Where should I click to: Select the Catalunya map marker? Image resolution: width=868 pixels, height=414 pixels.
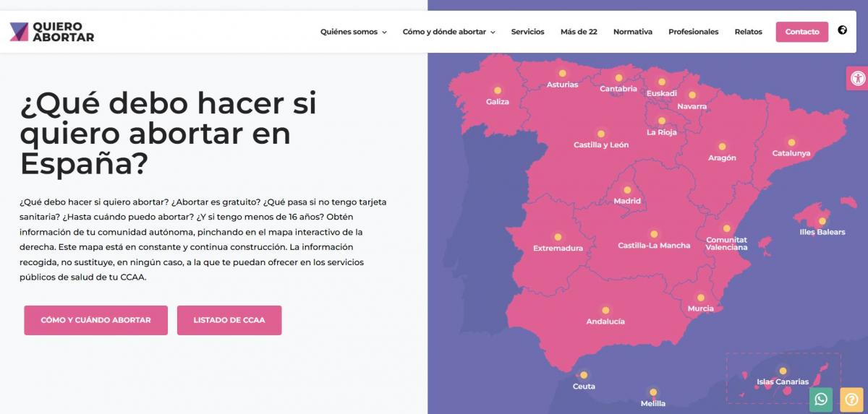click(791, 143)
